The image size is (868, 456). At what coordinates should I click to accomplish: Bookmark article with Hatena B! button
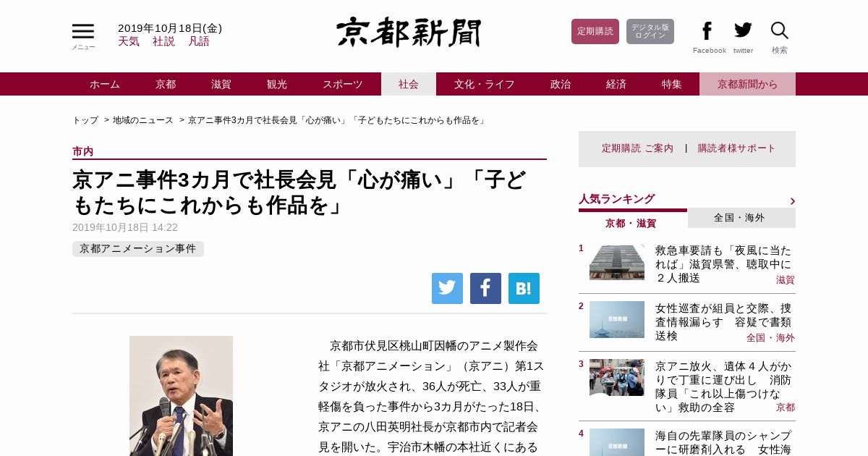coord(524,288)
